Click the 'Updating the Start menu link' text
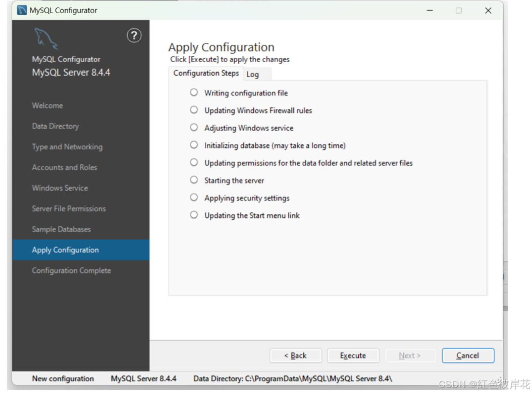This screenshot has width=532, height=393. coord(252,215)
